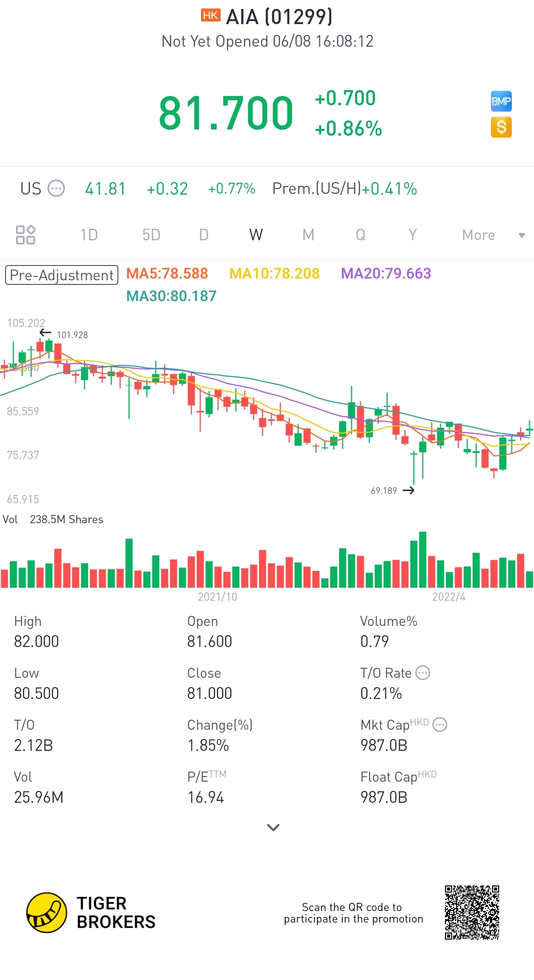Screen dimensions: 534x980
Task: Tap the P/E TTM value 16.94
Action: (x=205, y=797)
